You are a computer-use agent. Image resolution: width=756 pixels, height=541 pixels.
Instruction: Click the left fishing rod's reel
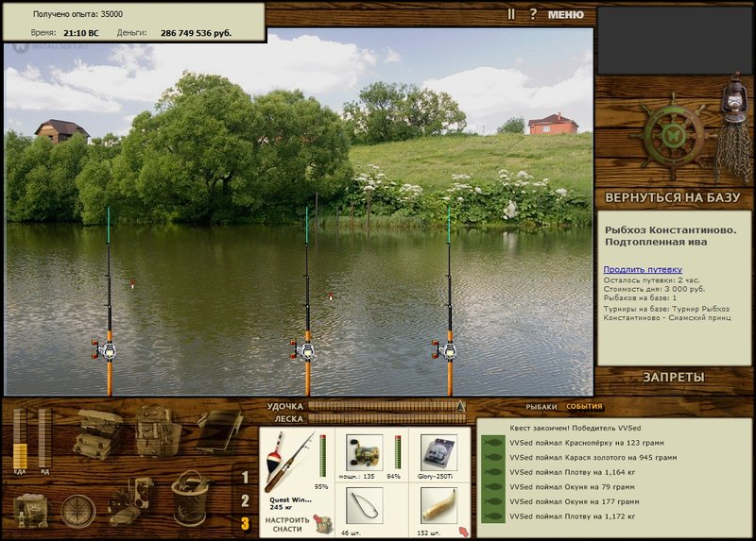tap(105, 350)
